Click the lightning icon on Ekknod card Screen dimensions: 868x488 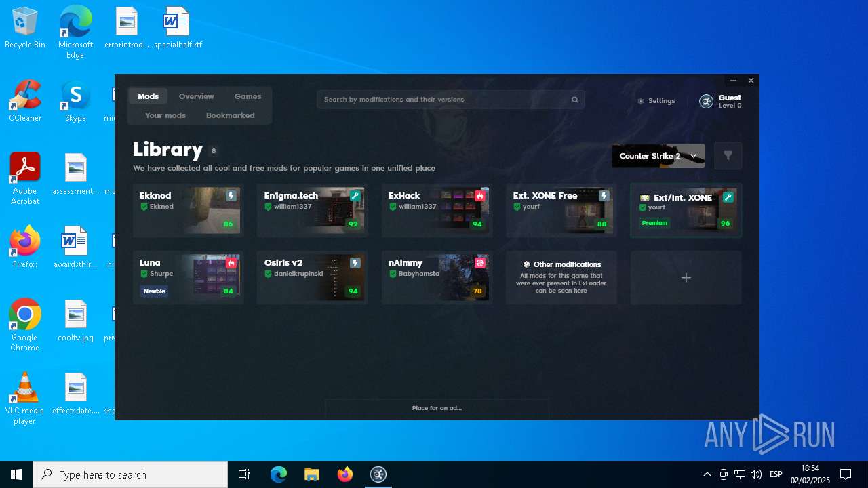(231, 196)
